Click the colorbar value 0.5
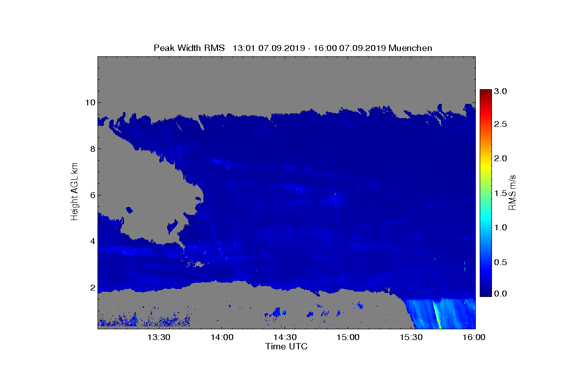 click(x=500, y=262)
